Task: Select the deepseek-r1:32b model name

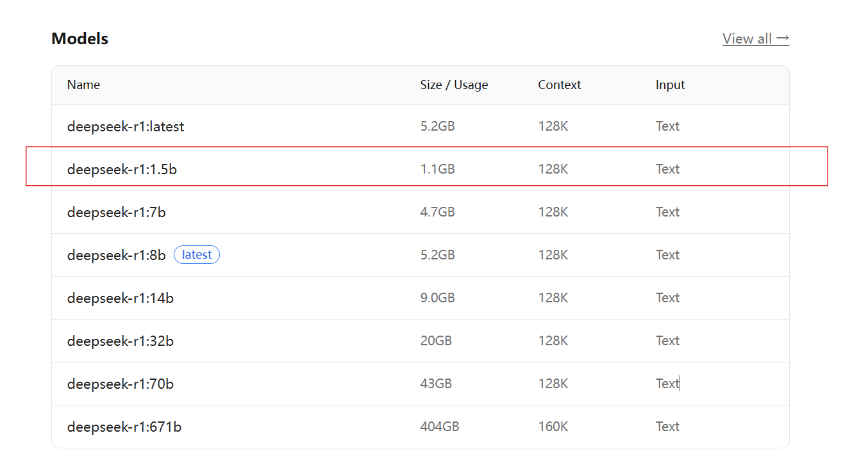Action: pyautogui.click(x=121, y=341)
